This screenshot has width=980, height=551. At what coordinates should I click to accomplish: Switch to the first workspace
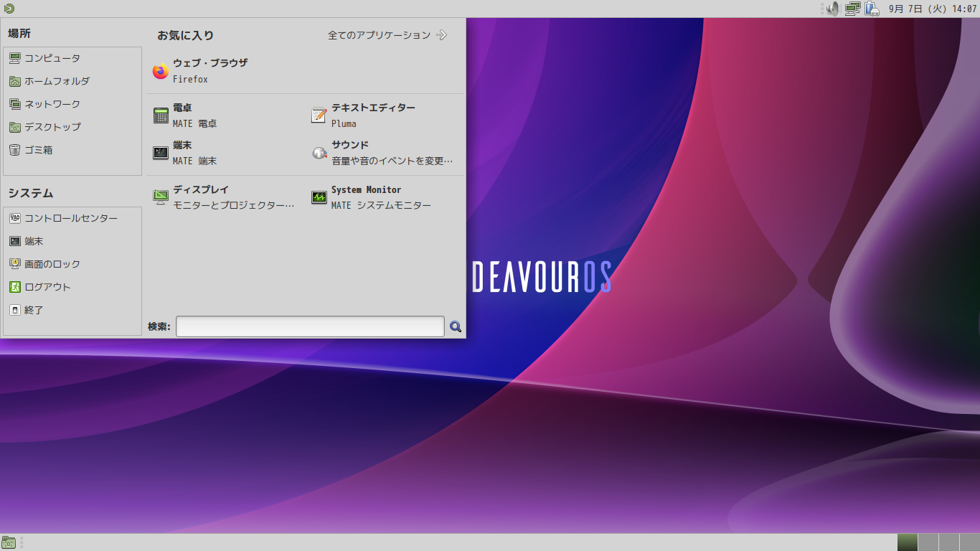click(x=908, y=542)
